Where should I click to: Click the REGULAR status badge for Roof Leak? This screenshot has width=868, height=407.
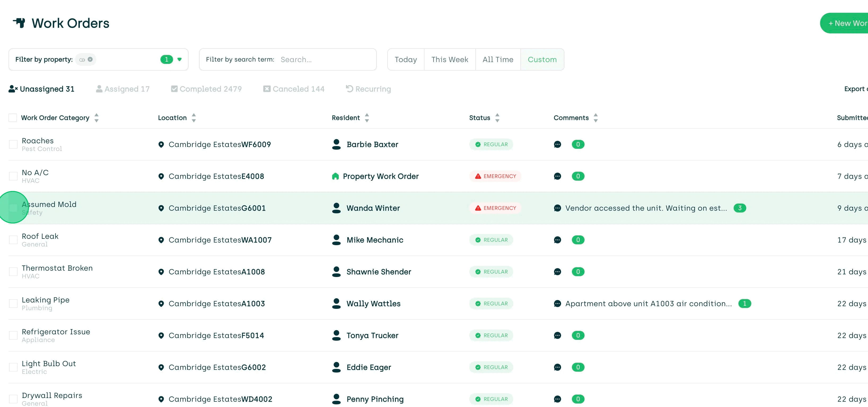point(491,240)
